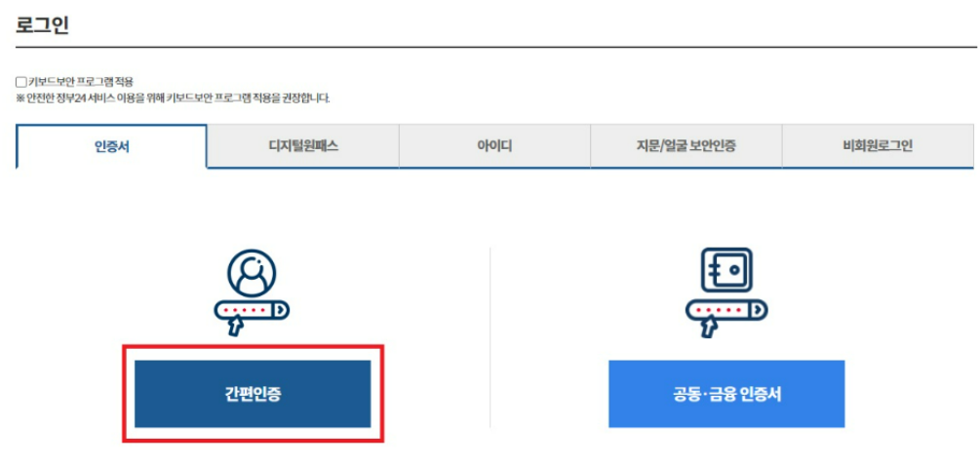980x466 pixels.
Task: Click the chevron at the end of the left password bar
Action: pos(281,310)
